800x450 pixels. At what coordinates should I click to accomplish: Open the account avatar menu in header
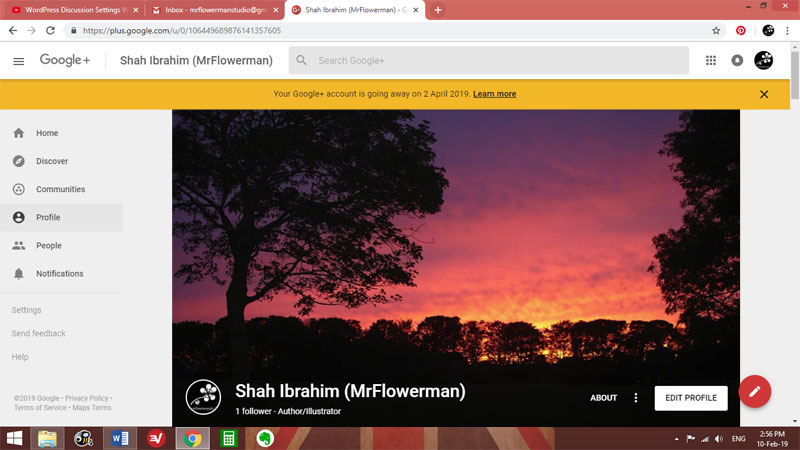pyautogui.click(x=764, y=60)
